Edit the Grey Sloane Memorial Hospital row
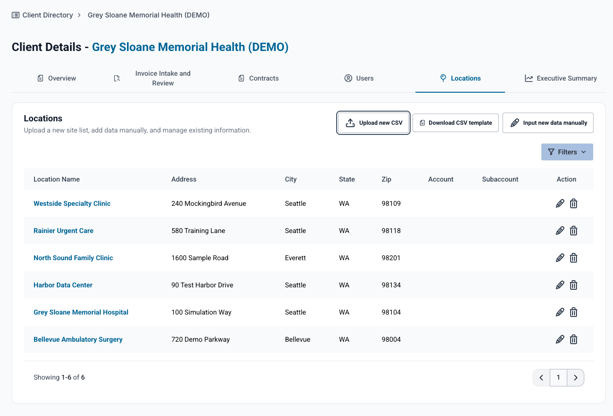Viewport: 613px width, 416px height. click(x=560, y=312)
